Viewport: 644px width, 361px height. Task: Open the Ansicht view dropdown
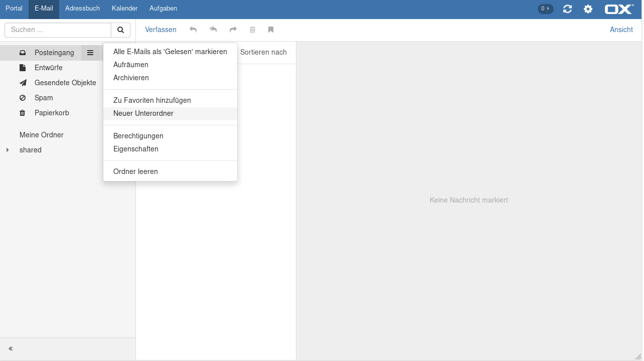[621, 30]
